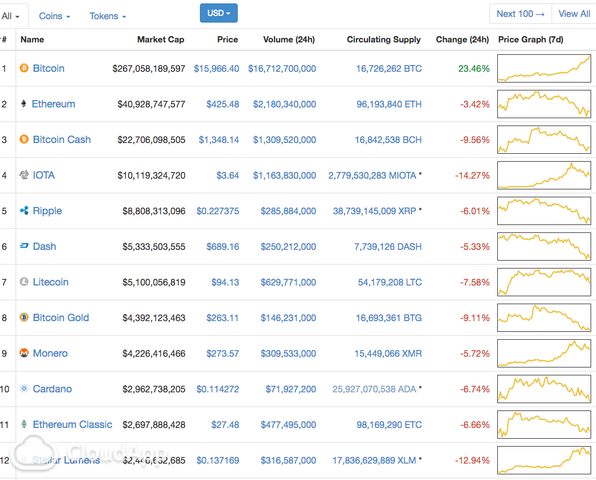596x480 pixels.
Task: Click Monero 7-day price graph
Action: 544,353
